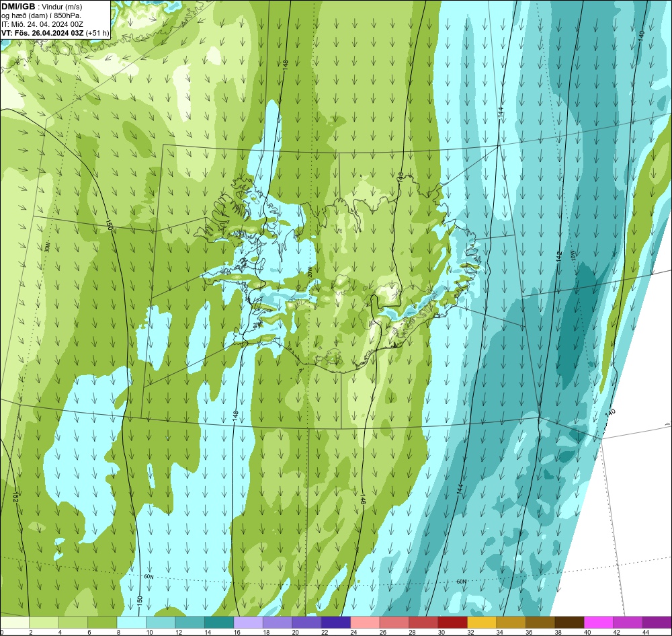Viewport: 672px width, 636px height.
Task: Click the legend tick label '8'
Action: tap(118, 632)
